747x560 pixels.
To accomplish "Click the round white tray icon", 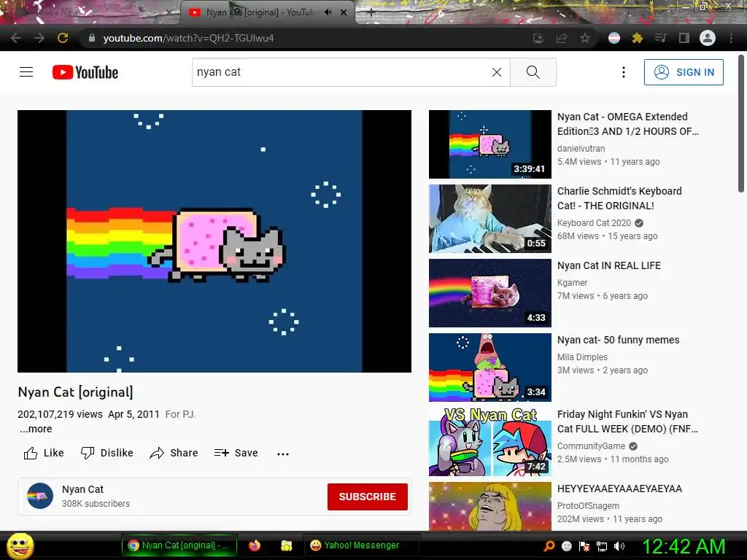I will pyautogui.click(x=567, y=546).
